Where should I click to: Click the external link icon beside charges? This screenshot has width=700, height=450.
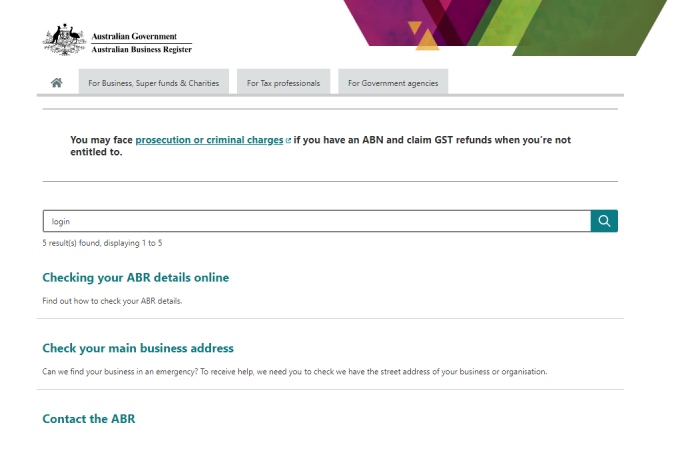(288, 141)
